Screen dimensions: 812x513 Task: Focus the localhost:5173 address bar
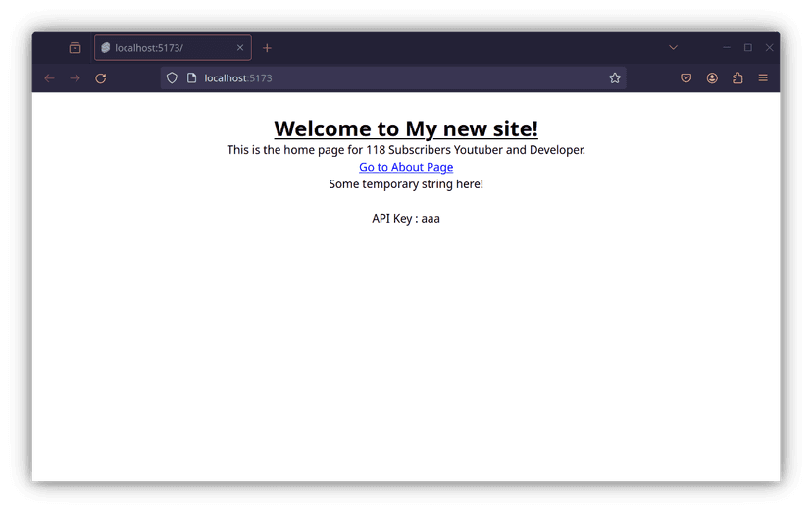pos(392,78)
